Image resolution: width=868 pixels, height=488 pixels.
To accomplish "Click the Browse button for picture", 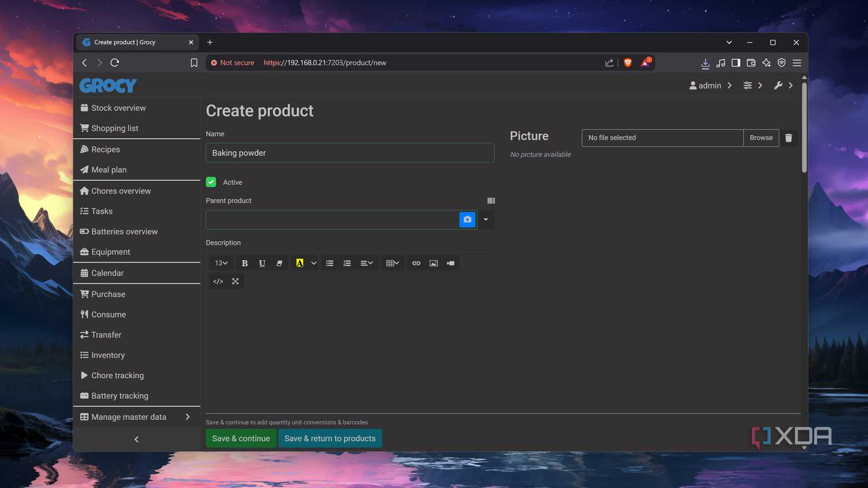I will click(761, 138).
